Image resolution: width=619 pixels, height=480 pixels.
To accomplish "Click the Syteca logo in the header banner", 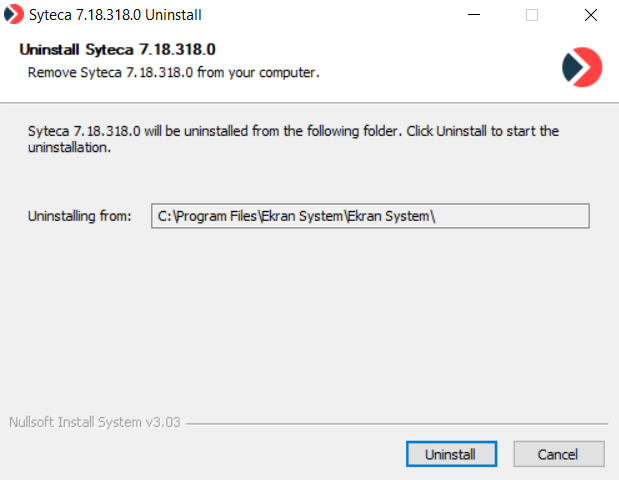I will pyautogui.click(x=581, y=67).
